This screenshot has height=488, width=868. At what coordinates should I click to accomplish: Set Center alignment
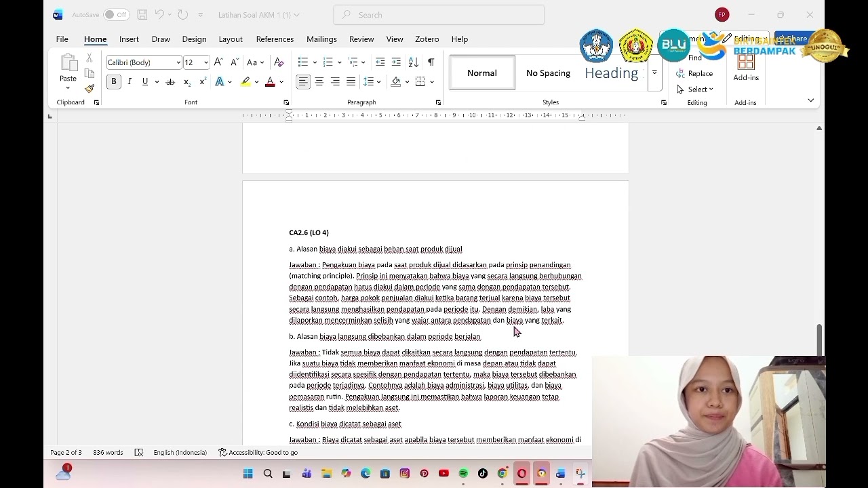(x=319, y=82)
